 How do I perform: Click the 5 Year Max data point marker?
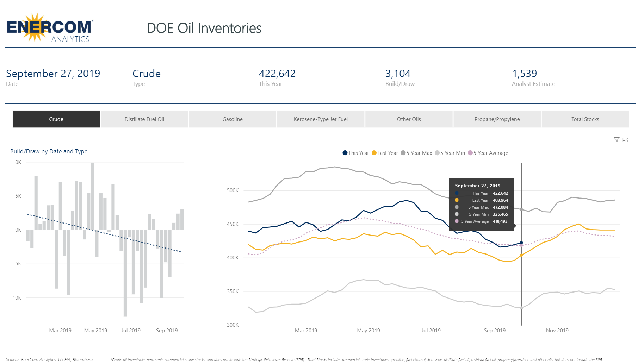point(521,209)
